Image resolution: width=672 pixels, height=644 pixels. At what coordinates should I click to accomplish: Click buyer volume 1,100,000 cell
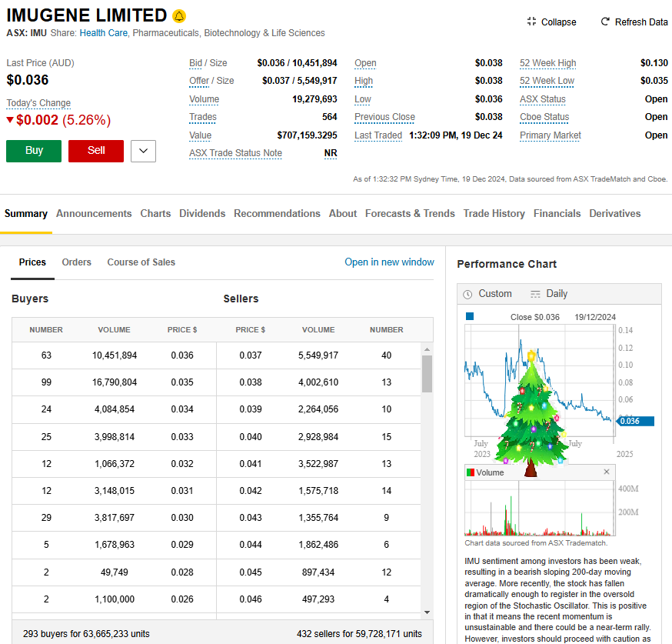click(115, 599)
